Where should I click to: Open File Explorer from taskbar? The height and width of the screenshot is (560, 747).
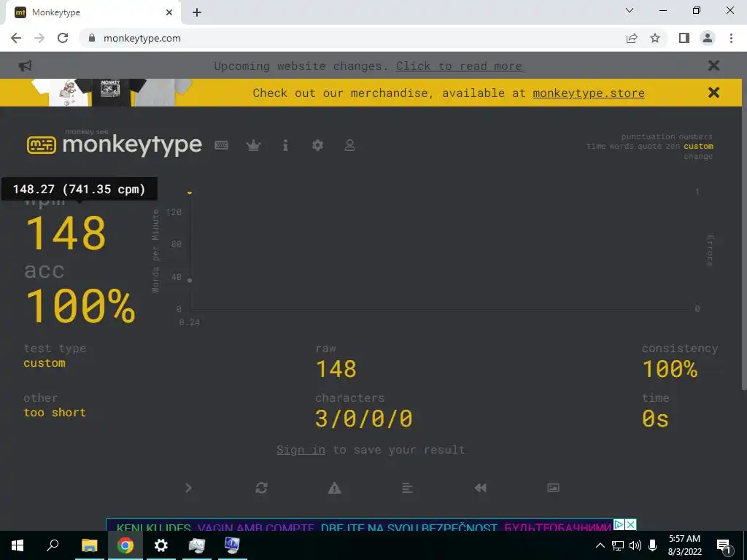click(x=89, y=545)
